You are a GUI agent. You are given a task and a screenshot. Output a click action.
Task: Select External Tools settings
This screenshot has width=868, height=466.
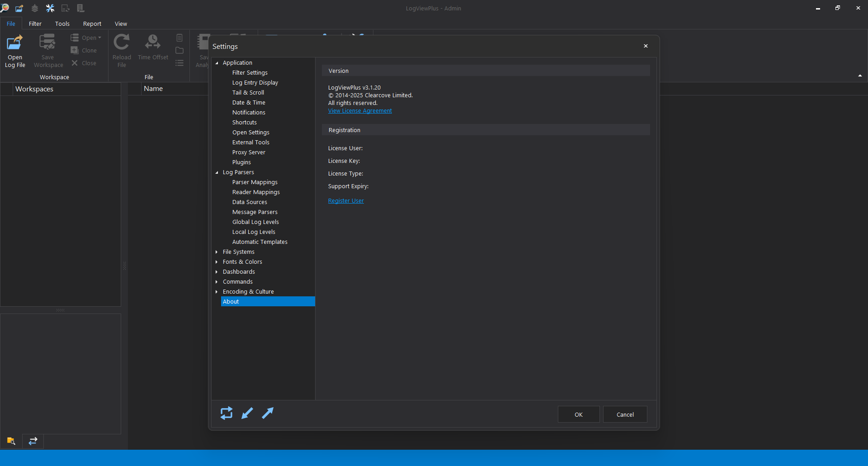click(251, 143)
